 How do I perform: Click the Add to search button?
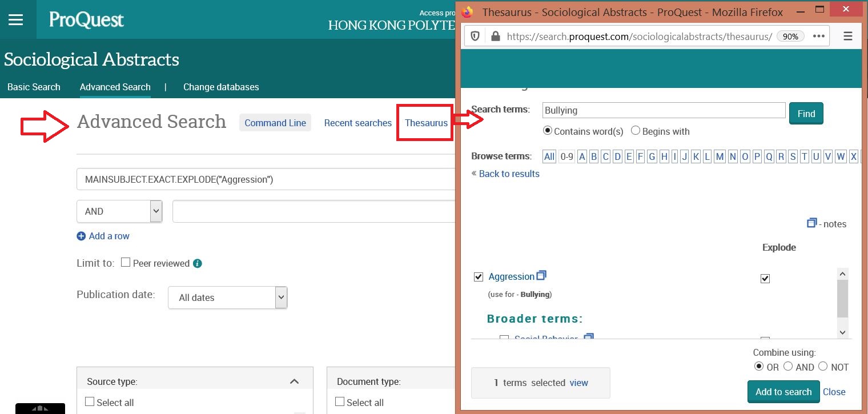(x=783, y=392)
